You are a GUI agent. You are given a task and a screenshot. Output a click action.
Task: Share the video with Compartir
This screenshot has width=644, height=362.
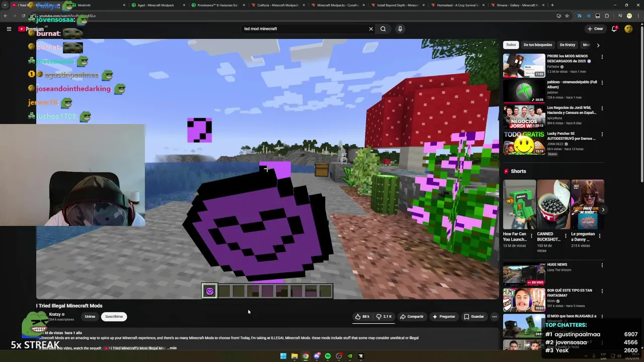tap(412, 317)
